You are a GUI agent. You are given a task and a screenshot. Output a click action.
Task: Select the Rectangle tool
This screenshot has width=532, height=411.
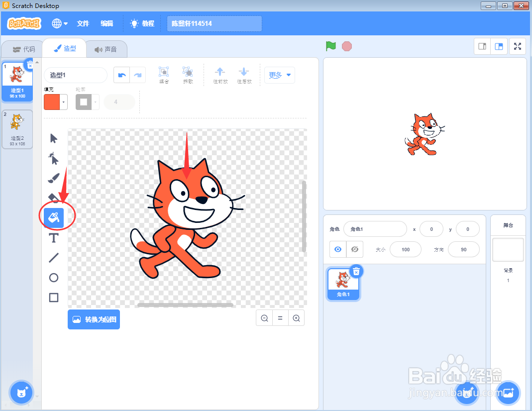pos(54,298)
